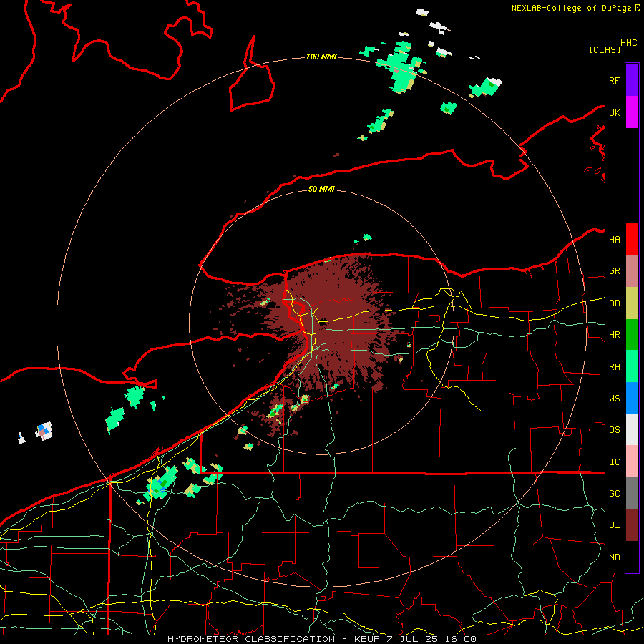Click the HA legend label
This screenshot has height=644, width=644.
click(x=614, y=240)
